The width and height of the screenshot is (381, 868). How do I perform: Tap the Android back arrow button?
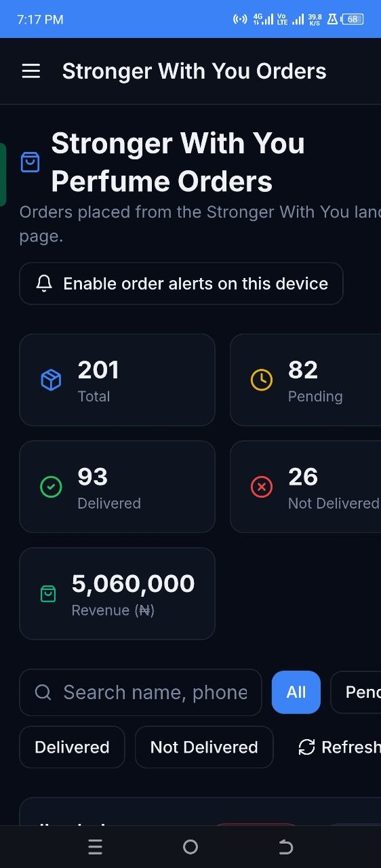(286, 847)
